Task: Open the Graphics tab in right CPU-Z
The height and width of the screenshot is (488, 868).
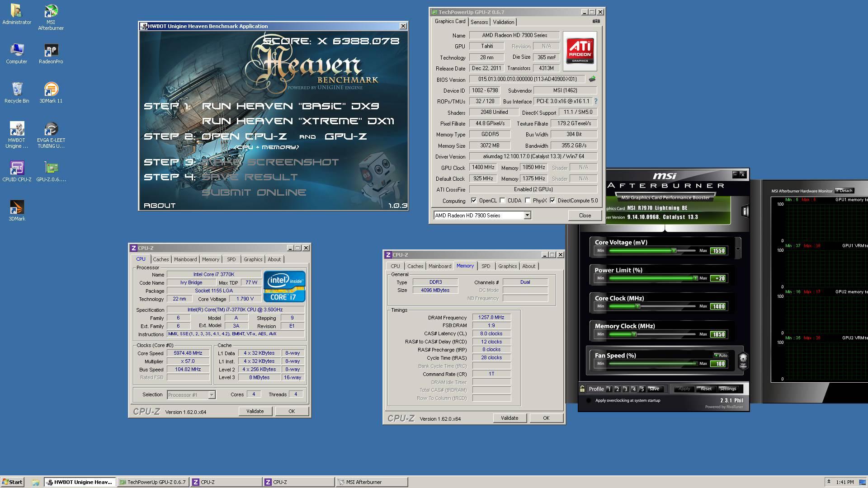Action: pos(507,266)
